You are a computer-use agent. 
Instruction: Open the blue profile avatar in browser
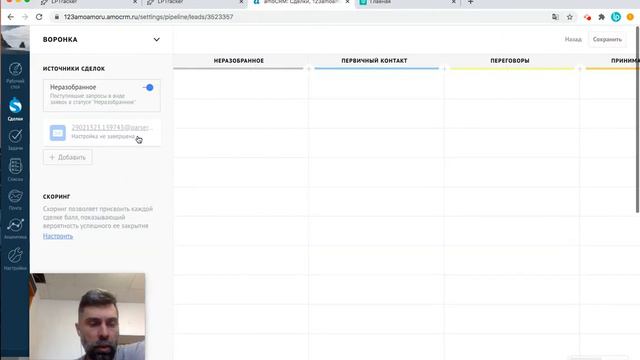point(616,17)
